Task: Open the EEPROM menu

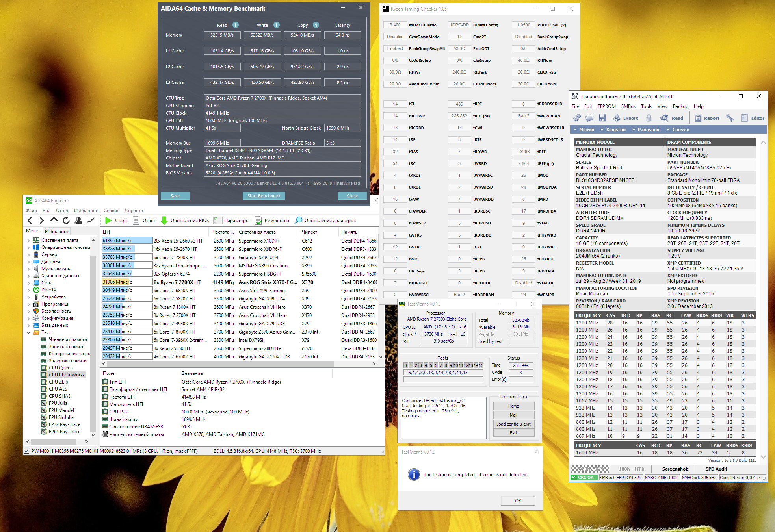Action: pos(606,106)
